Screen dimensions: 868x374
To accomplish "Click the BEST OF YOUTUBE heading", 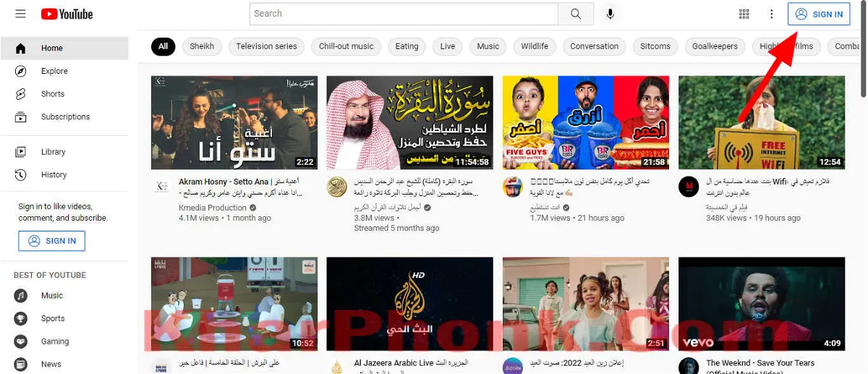I will (x=50, y=276).
